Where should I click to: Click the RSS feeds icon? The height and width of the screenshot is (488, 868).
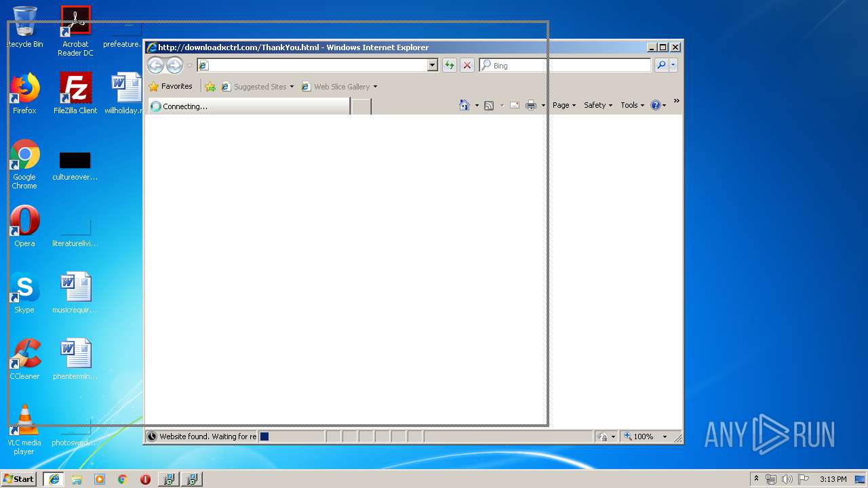[x=489, y=105]
